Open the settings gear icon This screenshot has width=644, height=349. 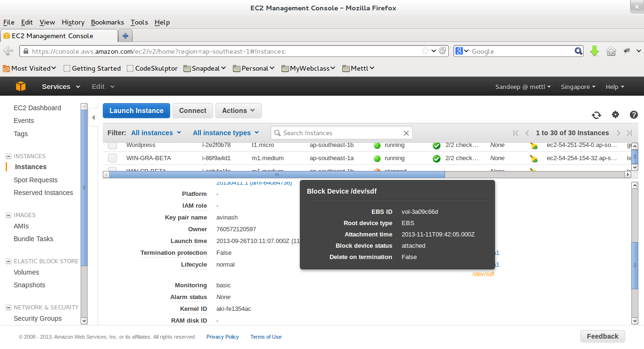[615, 114]
